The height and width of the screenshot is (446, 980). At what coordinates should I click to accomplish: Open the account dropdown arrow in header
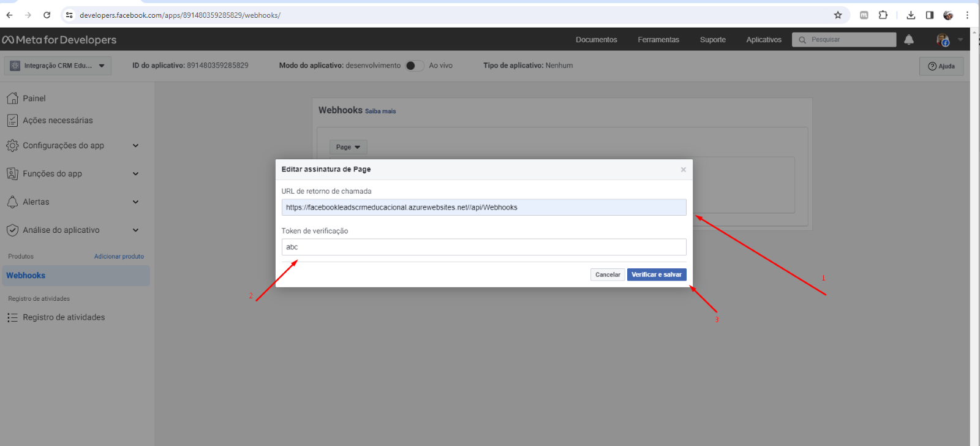pyautogui.click(x=960, y=40)
